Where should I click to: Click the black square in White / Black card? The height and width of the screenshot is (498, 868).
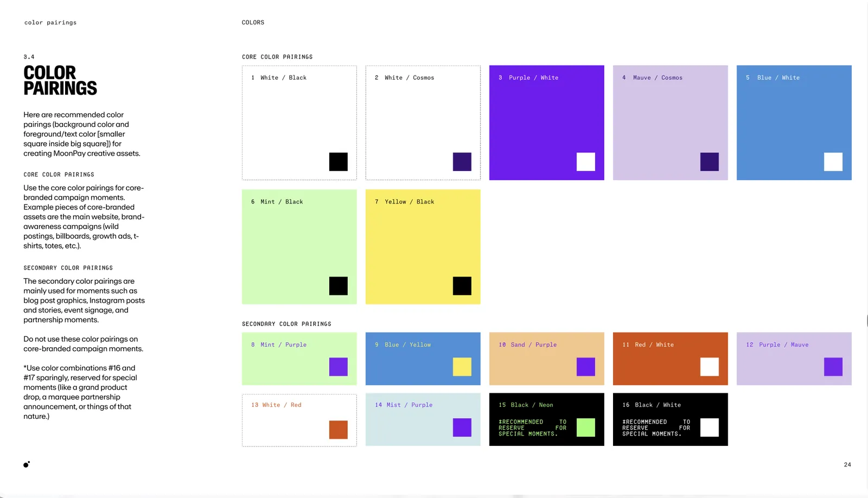339,162
